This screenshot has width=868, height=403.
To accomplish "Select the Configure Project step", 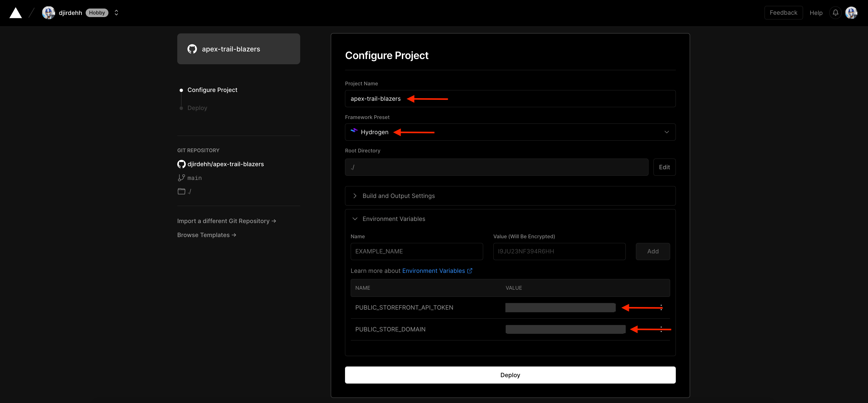I will pyautogui.click(x=212, y=90).
